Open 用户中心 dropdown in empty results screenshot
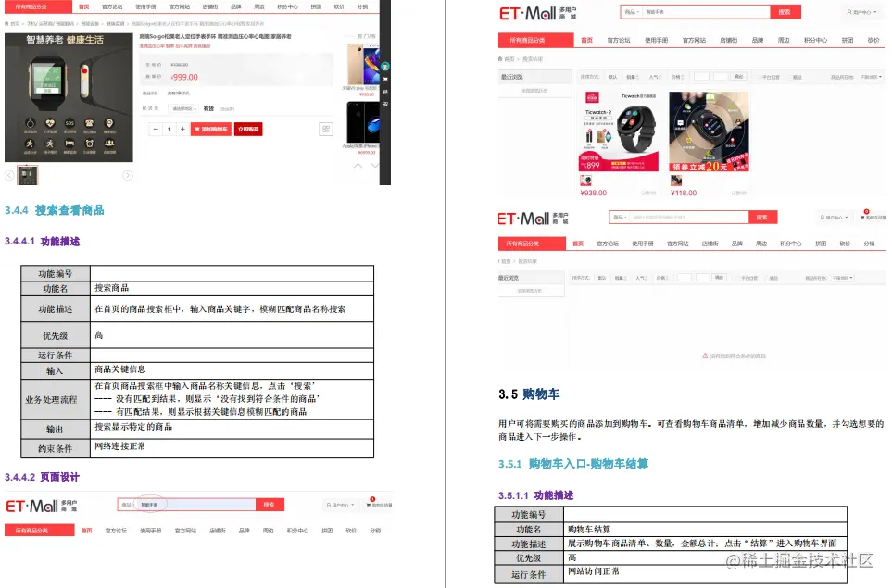Screen dimensions: 892x588 click(x=834, y=218)
